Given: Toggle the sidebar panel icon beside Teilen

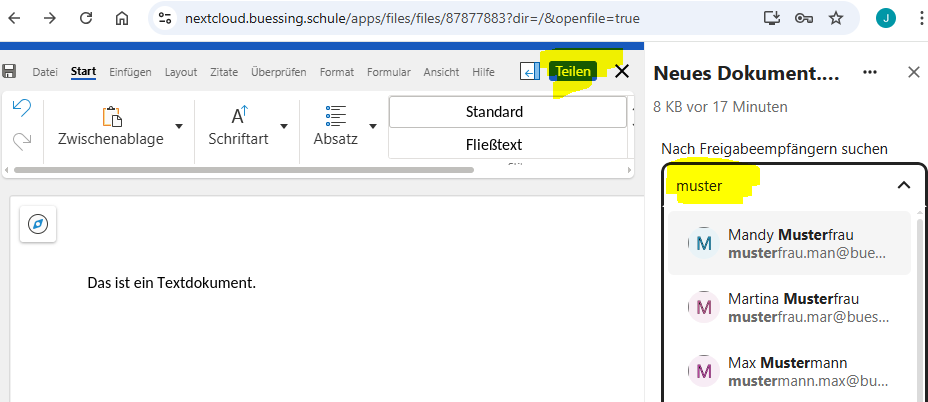Looking at the screenshot, I should click(530, 71).
